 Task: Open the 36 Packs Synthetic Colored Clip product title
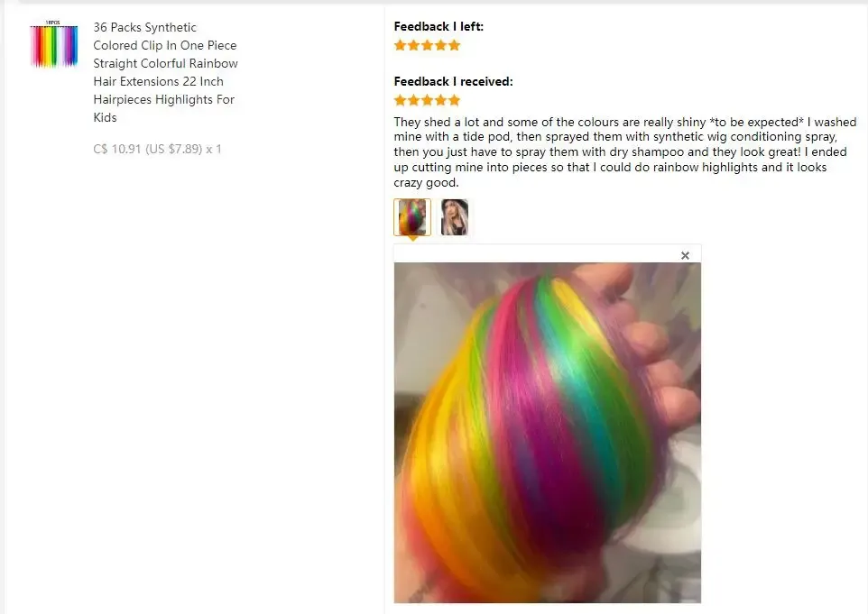click(165, 72)
